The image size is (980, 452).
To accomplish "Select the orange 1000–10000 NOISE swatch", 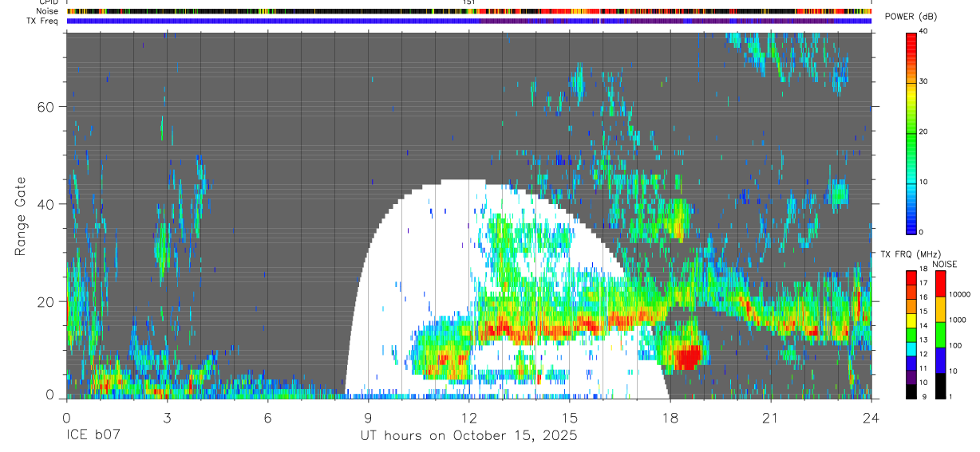I will [940, 309].
